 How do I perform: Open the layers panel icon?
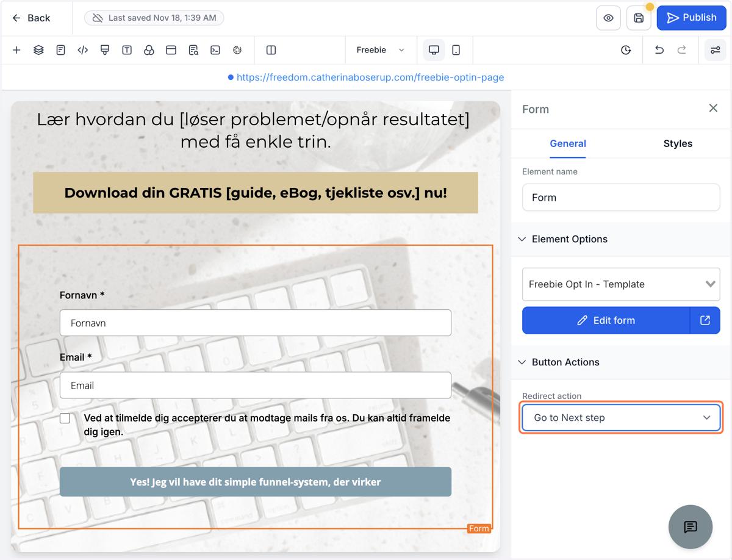point(38,50)
